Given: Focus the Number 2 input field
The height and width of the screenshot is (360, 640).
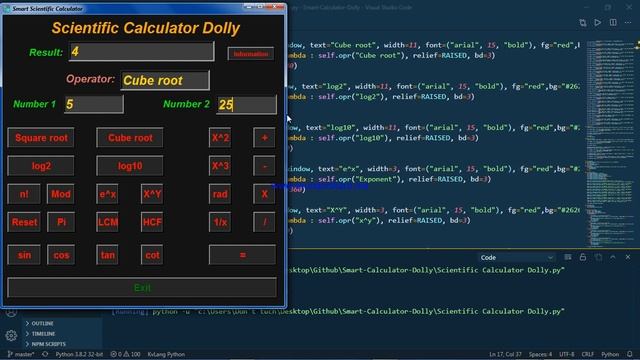Looking at the screenshot, I should 247,104.
